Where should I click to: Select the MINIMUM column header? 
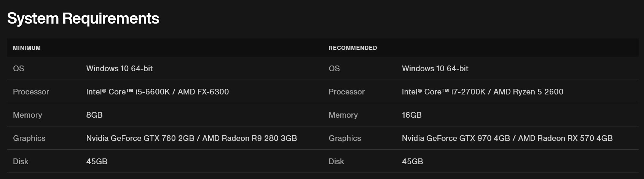pos(27,48)
